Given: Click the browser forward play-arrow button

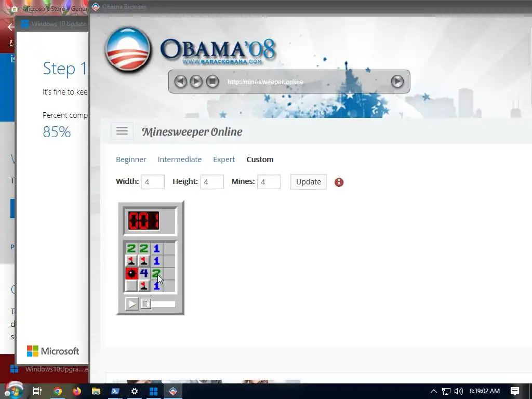Looking at the screenshot, I should [196, 82].
